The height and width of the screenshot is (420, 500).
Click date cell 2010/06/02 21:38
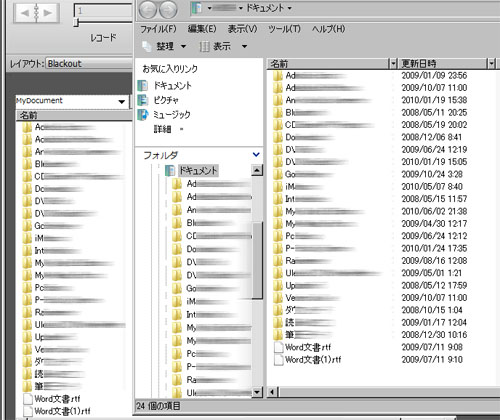pyautogui.click(x=434, y=211)
